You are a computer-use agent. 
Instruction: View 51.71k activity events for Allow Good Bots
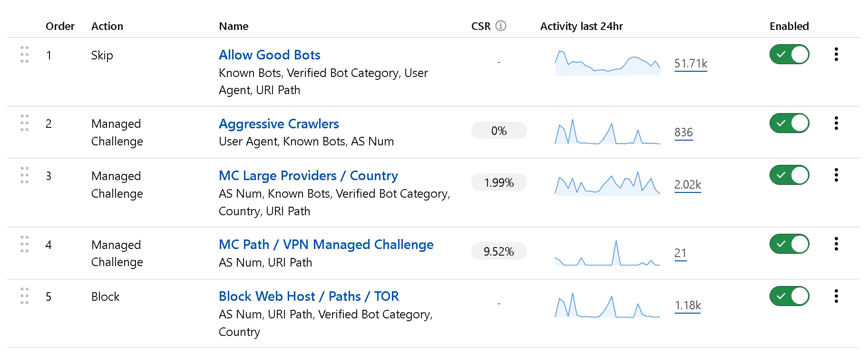point(691,64)
